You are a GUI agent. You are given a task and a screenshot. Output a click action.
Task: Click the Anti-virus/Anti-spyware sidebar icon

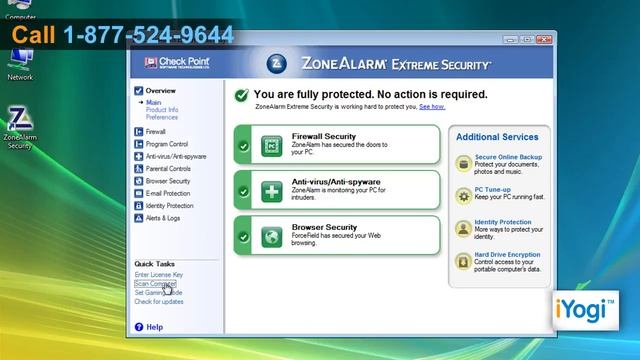coord(139,156)
